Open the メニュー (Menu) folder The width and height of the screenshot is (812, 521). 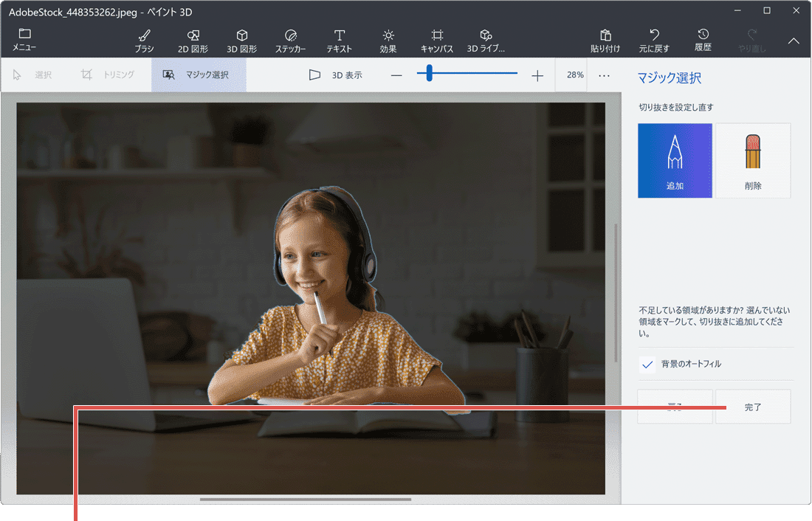click(x=24, y=40)
